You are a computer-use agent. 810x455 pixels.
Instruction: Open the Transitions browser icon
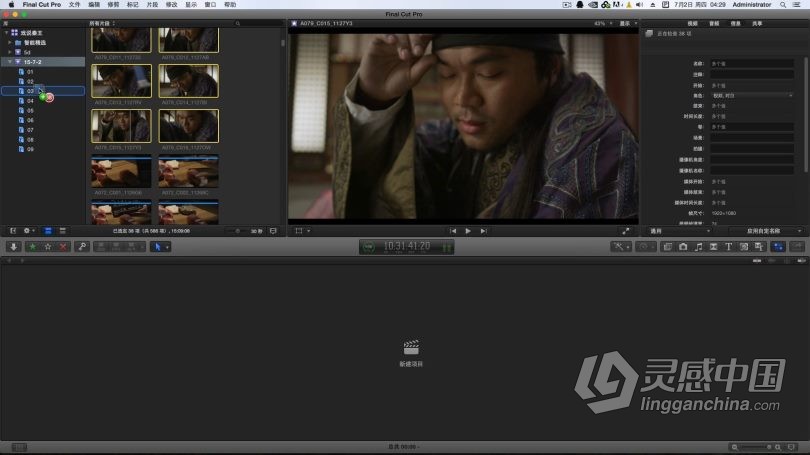pyautogui.click(x=713, y=247)
